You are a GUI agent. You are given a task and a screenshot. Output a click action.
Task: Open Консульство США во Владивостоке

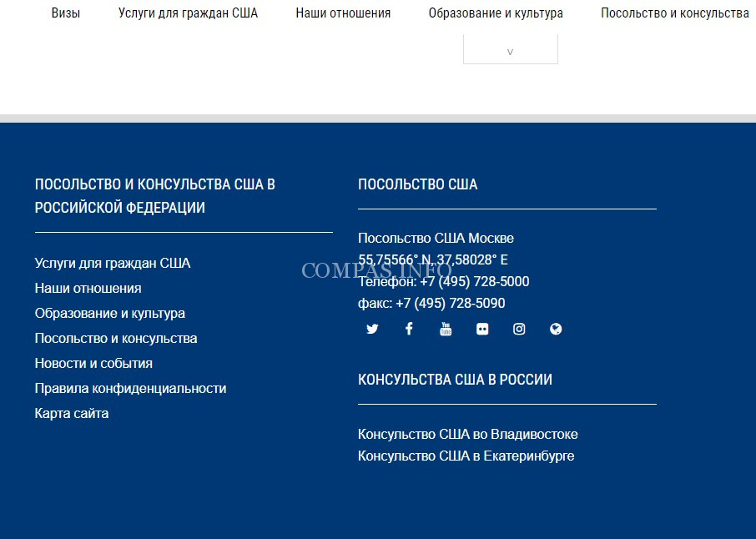coord(467,435)
